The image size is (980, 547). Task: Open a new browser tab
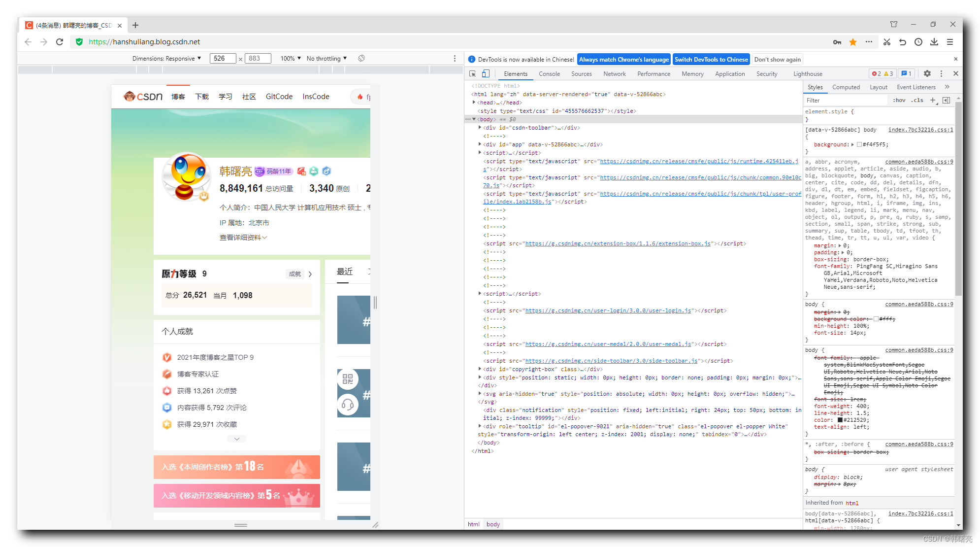pyautogui.click(x=135, y=25)
